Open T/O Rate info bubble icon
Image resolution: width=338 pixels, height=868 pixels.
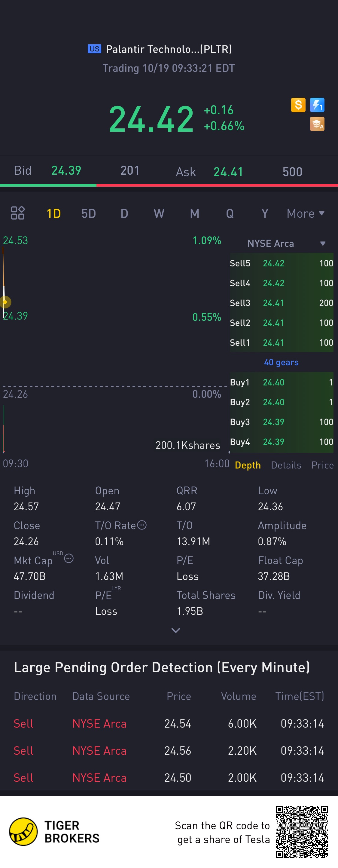[x=142, y=525]
